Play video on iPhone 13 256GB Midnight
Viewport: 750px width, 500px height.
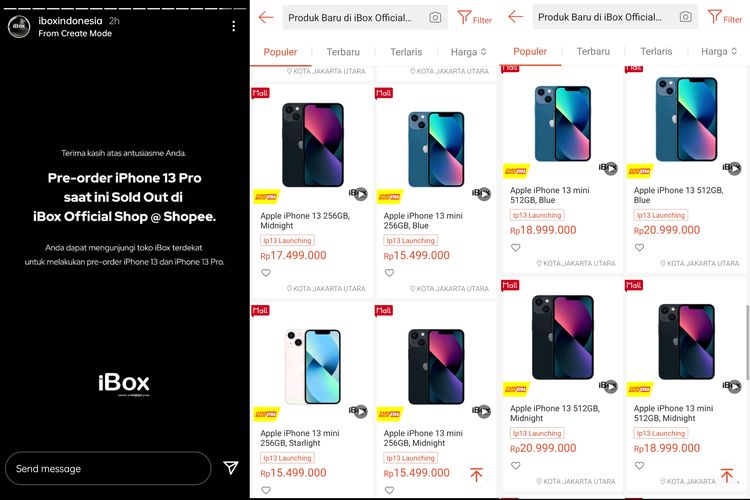tap(361, 193)
